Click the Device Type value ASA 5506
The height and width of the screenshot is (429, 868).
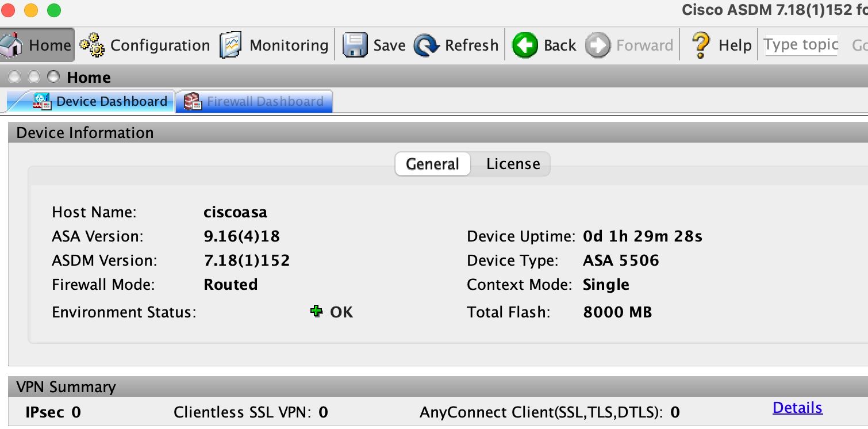pos(621,261)
